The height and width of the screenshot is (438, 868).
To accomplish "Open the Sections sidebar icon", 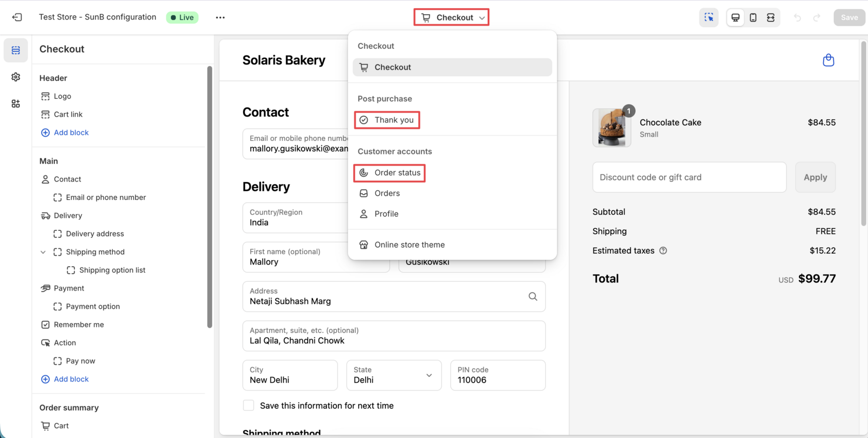I will point(16,50).
